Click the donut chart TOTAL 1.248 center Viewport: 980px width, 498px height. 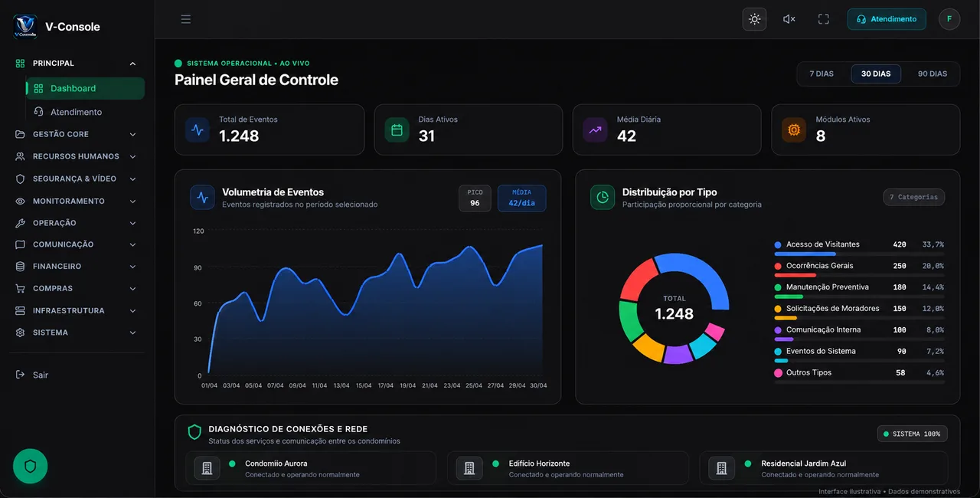click(x=675, y=308)
